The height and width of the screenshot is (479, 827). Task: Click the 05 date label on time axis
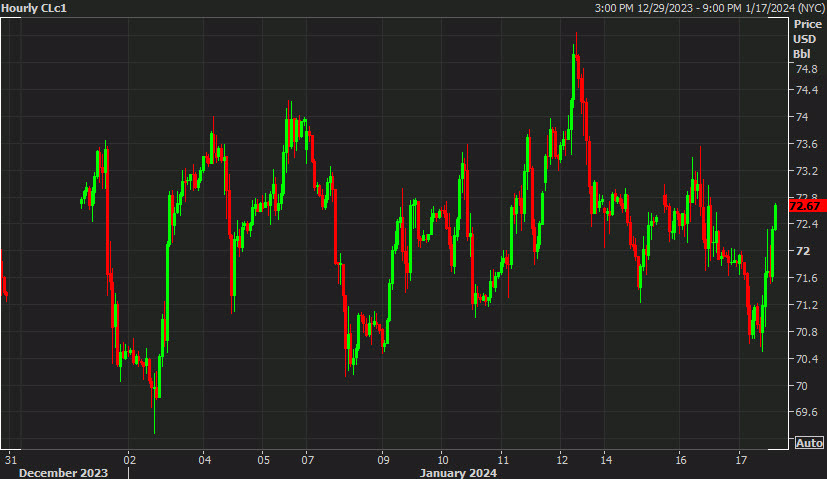point(263,460)
